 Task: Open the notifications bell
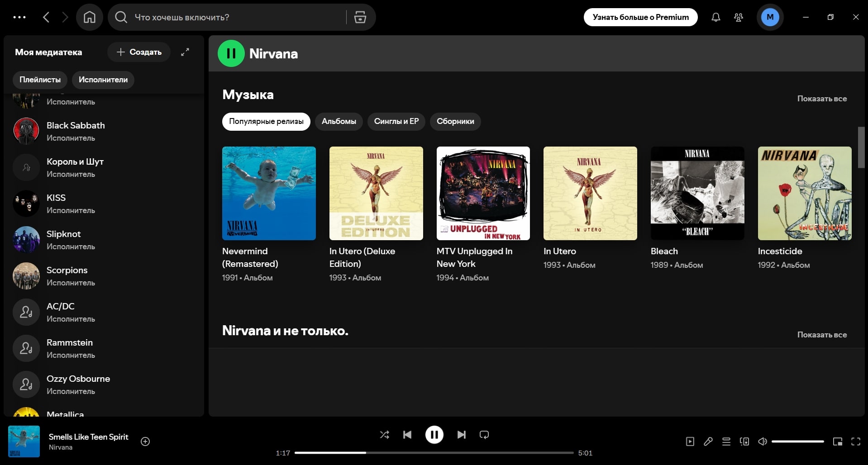pyautogui.click(x=715, y=17)
